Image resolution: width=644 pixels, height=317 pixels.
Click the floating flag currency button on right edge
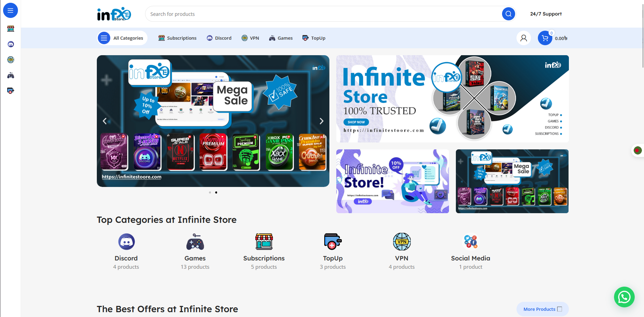[637, 150]
